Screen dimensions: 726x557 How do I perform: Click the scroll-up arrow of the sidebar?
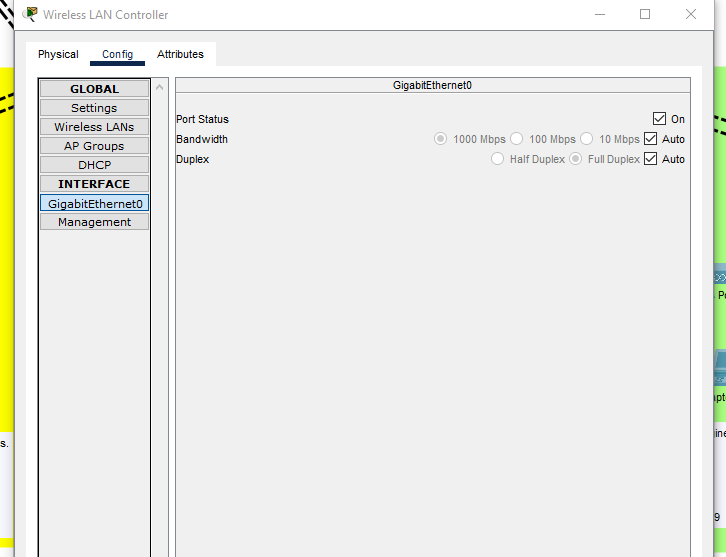159,88
